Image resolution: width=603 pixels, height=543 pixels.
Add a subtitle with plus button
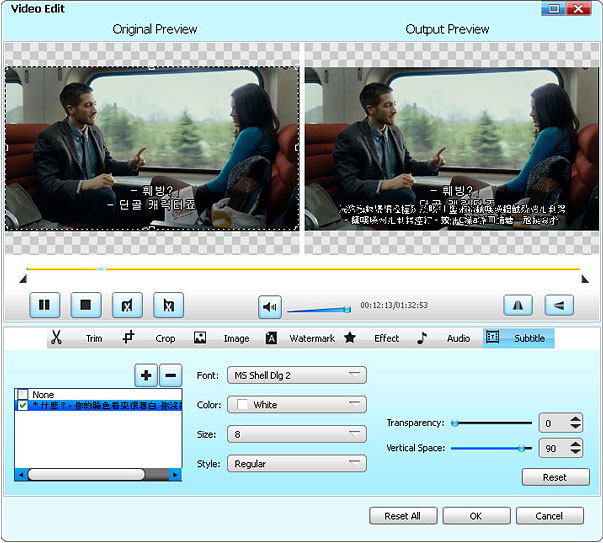click(146, 375)
